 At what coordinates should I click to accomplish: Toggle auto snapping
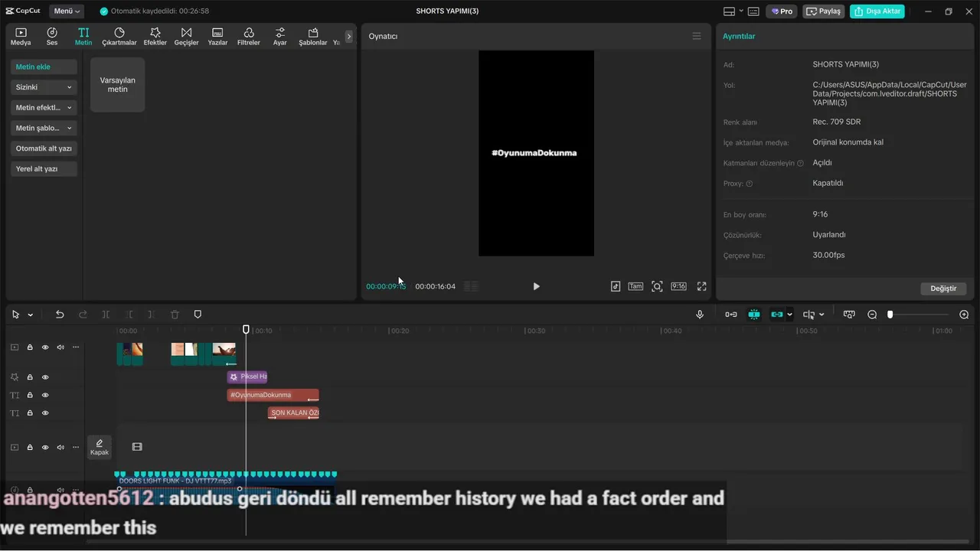click(754, 315)
